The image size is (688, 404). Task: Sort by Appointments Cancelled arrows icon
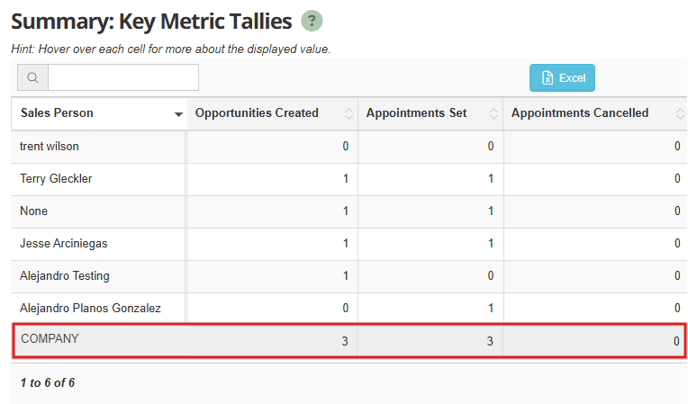click(680, 114)
